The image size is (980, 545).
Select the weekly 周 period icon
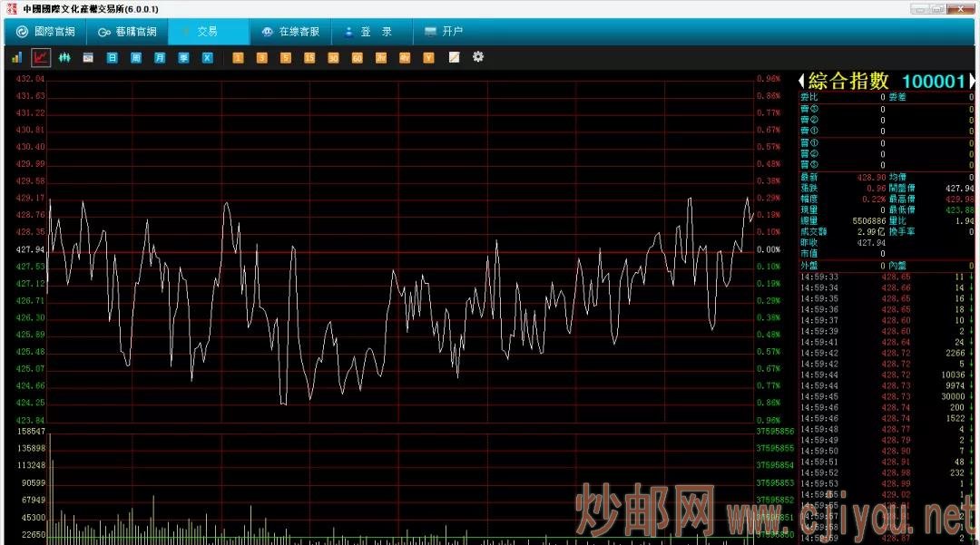135,57
